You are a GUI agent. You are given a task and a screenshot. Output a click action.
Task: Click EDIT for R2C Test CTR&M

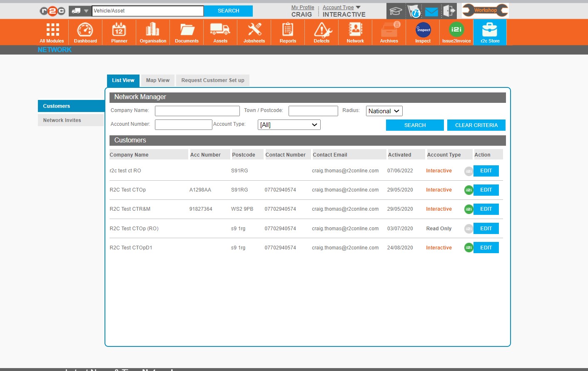coord(486,209)
